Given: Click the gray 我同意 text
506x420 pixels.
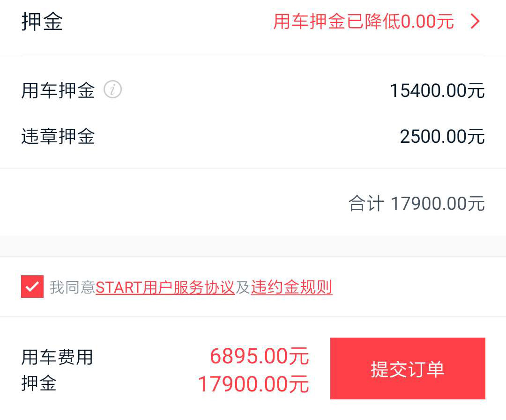Looking at the screenshot, I should coord(73,287).
